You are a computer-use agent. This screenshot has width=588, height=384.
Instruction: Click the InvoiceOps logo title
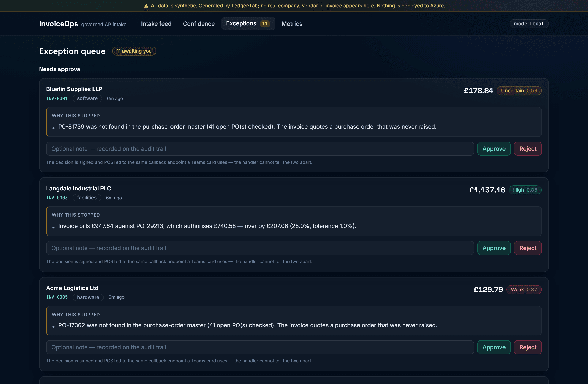pyautogui.click(x=59, y=24)
